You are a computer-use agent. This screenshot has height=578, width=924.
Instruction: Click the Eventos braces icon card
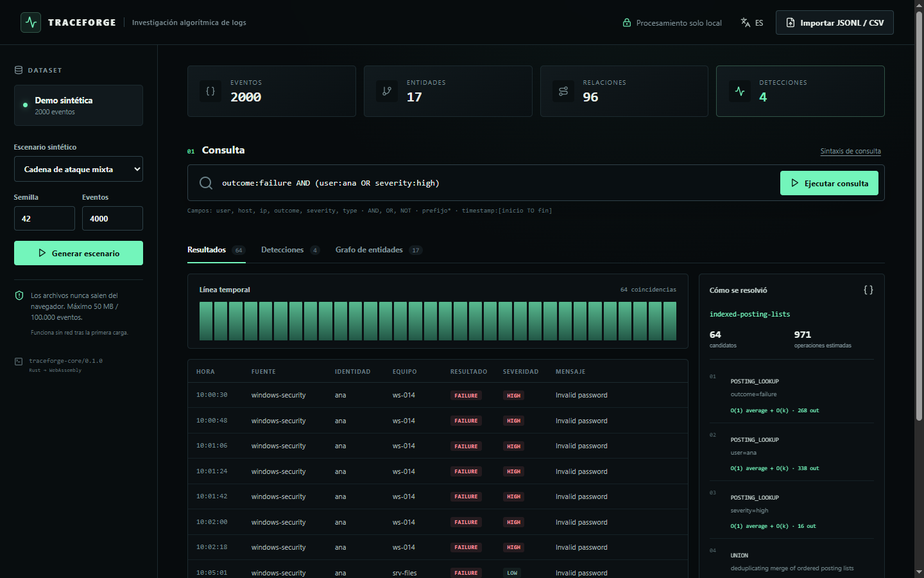[210, 91]
